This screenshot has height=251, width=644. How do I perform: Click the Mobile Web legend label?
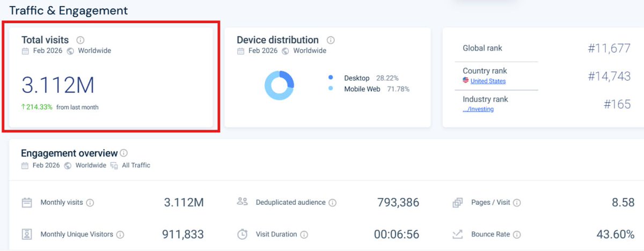[x=362, y=89]
